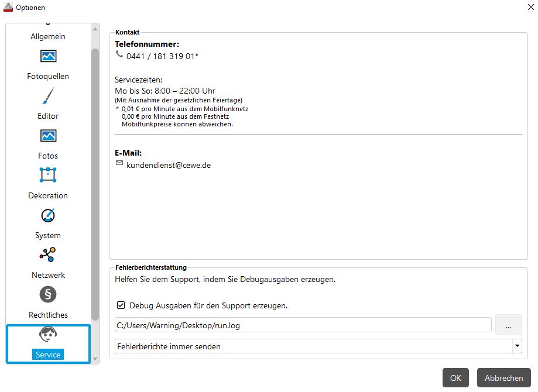538x392 pixels.
Task: Click the envelope icon beside the email address
Action: pos(119,163)
